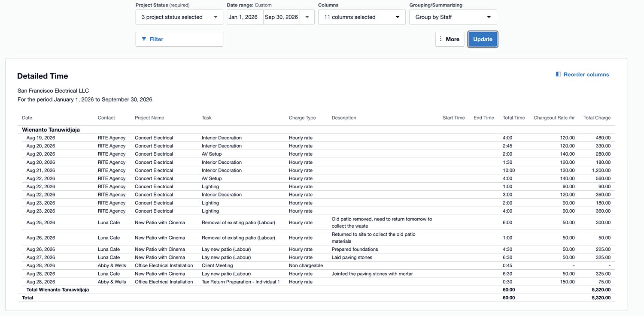Viewport: 644px width, 316px height.
Task: Click the Client Meeting task cell
Action: [217, 265]
